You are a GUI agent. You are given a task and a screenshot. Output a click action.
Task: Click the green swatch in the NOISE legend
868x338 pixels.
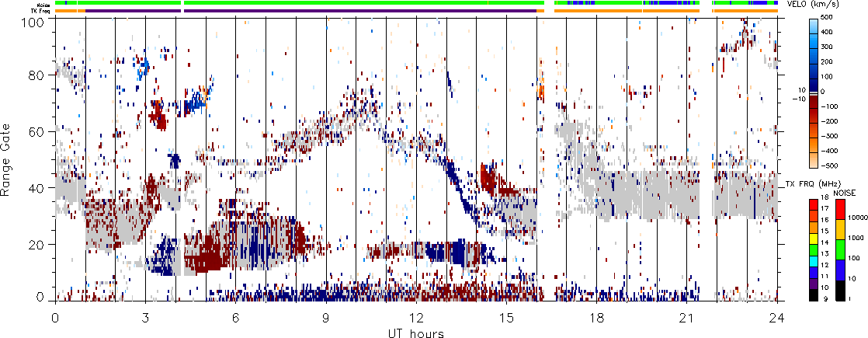pyautogui.click(x=838, y=249)
